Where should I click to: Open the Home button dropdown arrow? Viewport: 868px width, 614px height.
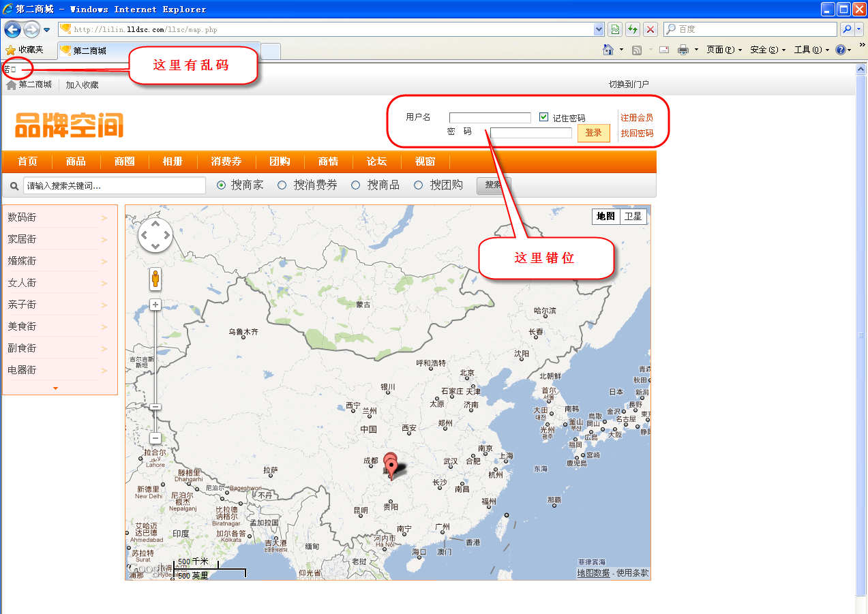tap(621, 50)
